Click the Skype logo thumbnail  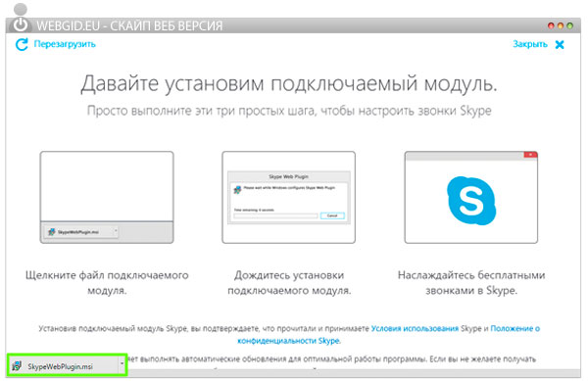(471, 197)
